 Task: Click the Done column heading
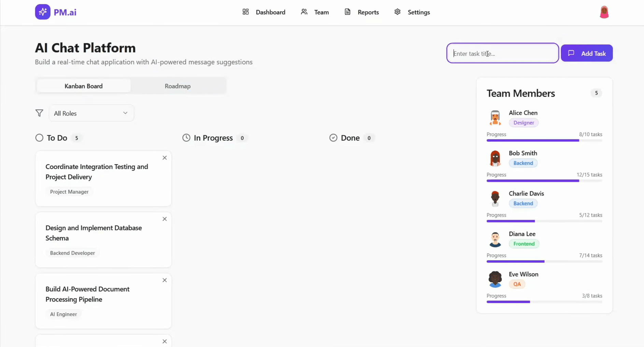[350, 138]
